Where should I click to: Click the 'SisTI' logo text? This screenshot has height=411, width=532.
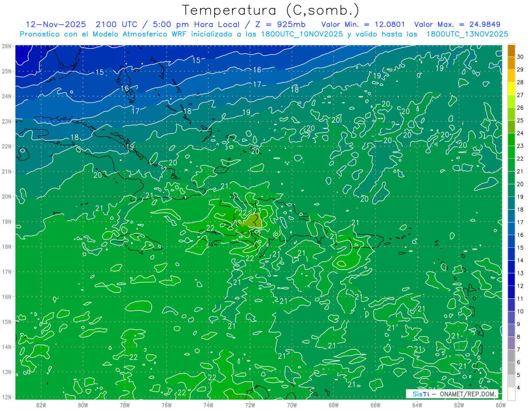click(421, 394)
